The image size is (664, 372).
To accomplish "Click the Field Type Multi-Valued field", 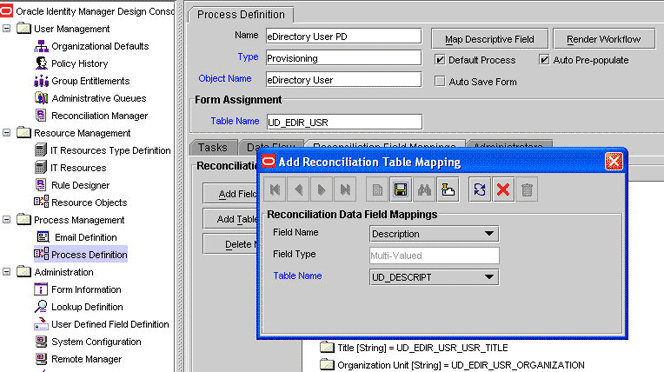I will coord(434,255).
